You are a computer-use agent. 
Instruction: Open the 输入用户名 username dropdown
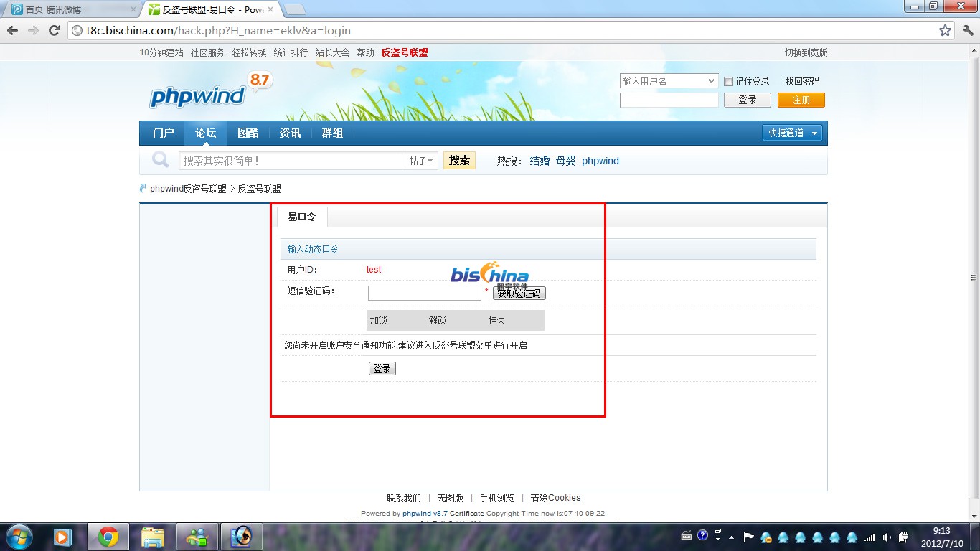[669, 81]
